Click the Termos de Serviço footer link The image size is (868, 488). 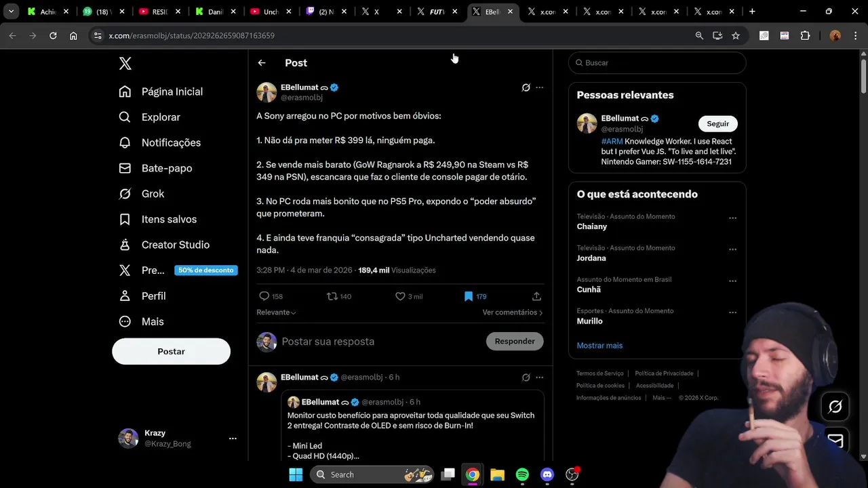point(600,373)
